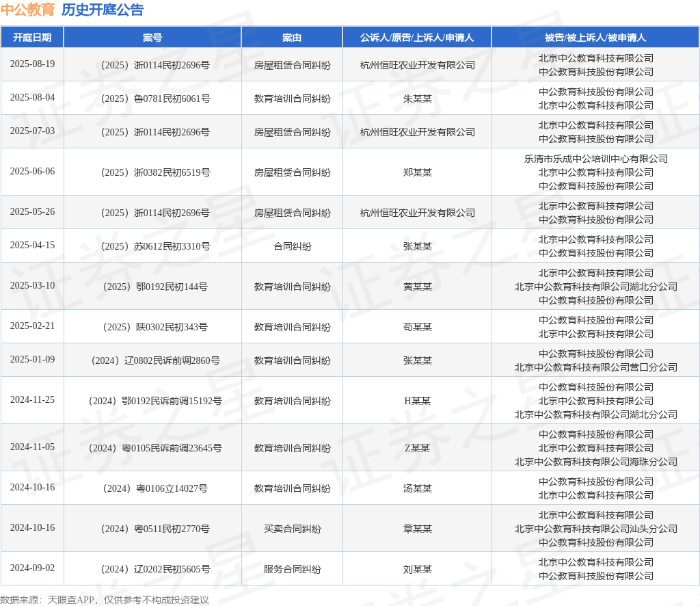Image resolution: width=700 pixels, height=606 pixels.
Task: Select case number (2025)鲁0781民初6061号
Action: coord(155,98)
